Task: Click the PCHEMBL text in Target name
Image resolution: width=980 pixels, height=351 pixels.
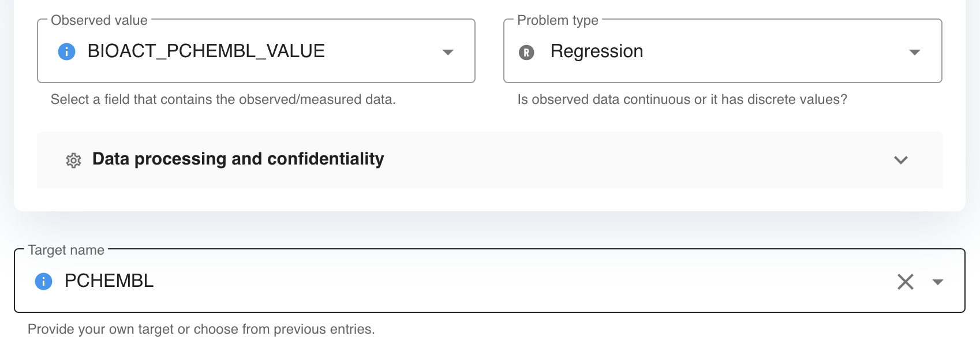Action: click(109, 281)
